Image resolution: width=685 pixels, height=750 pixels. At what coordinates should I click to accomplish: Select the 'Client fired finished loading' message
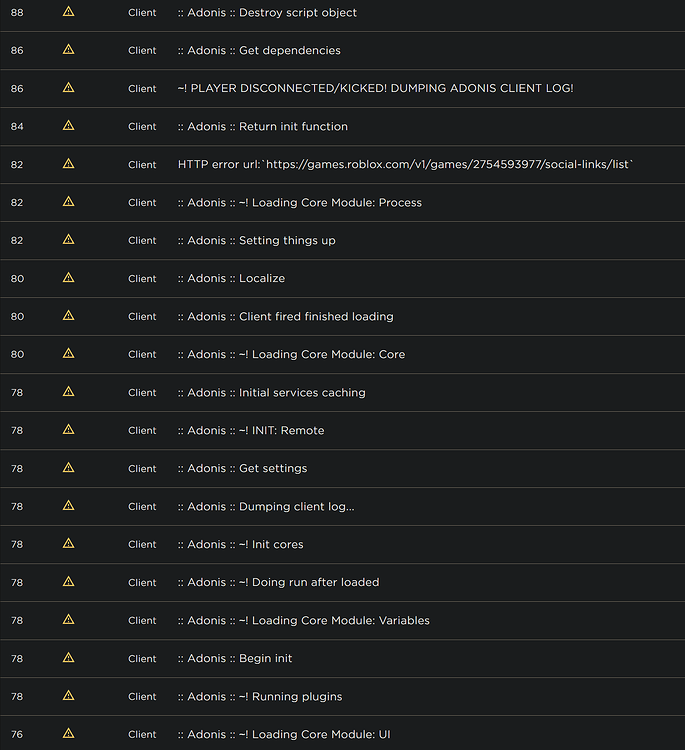click(x=286, y=316)
